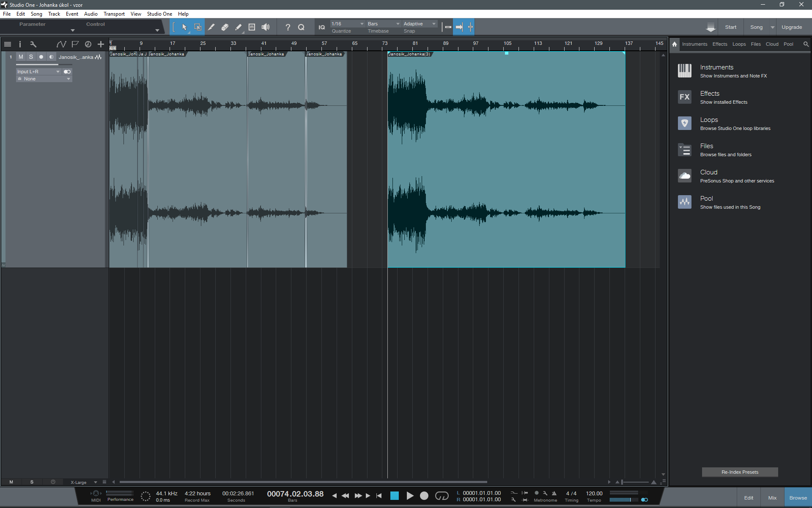Open the wrench options in track header

(33, 44)
